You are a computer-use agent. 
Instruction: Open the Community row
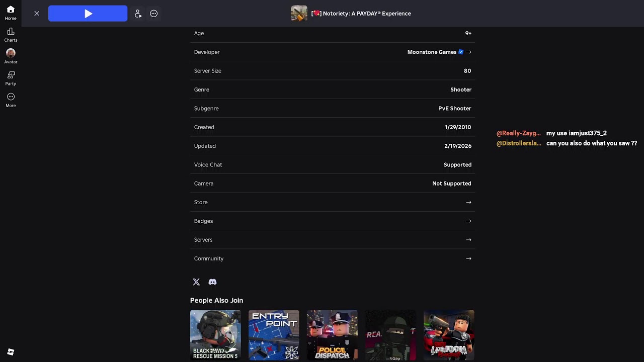pyautogui.click(x=333, y=258)
